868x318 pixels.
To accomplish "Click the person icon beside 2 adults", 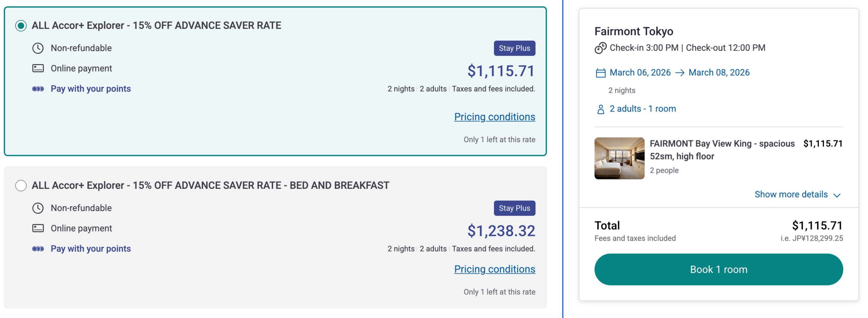I will [600, 109].
